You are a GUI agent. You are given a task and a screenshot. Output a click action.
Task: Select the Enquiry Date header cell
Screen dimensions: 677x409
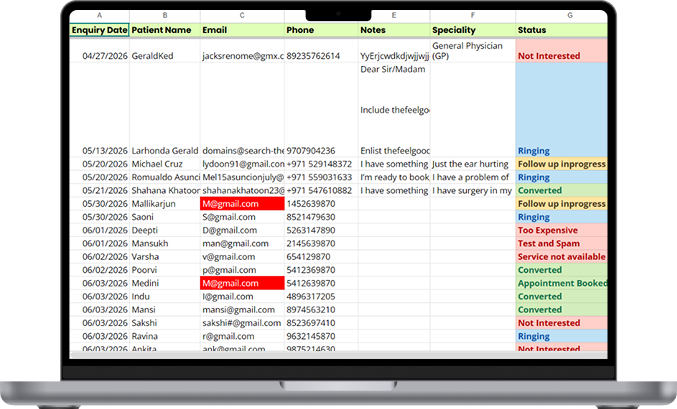click(99, 30)
